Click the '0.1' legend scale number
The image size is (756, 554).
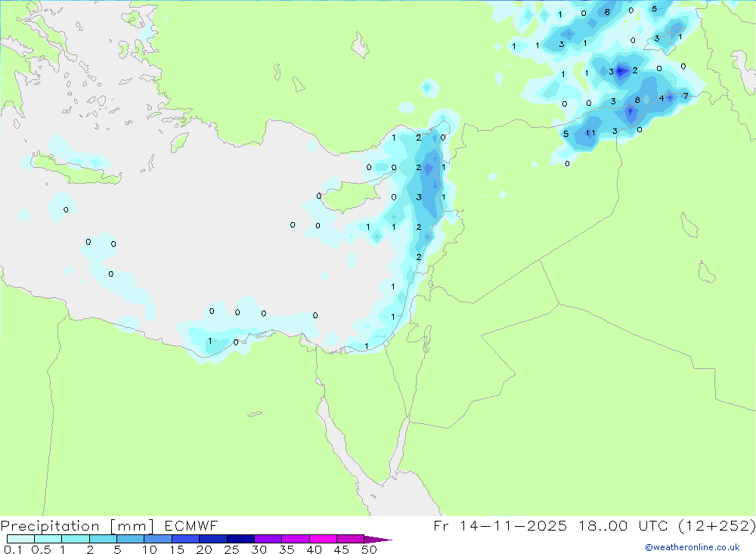point(13,549)
